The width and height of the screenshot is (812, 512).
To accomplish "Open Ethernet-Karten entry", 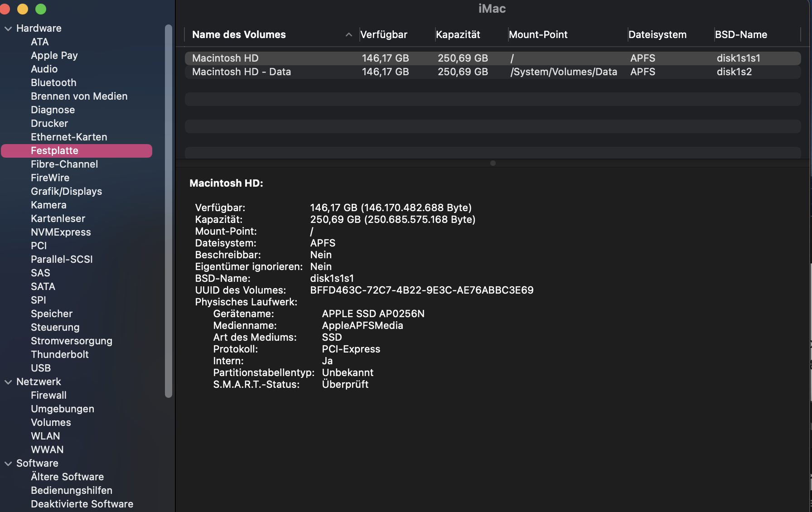I will (x=69, y=137).
